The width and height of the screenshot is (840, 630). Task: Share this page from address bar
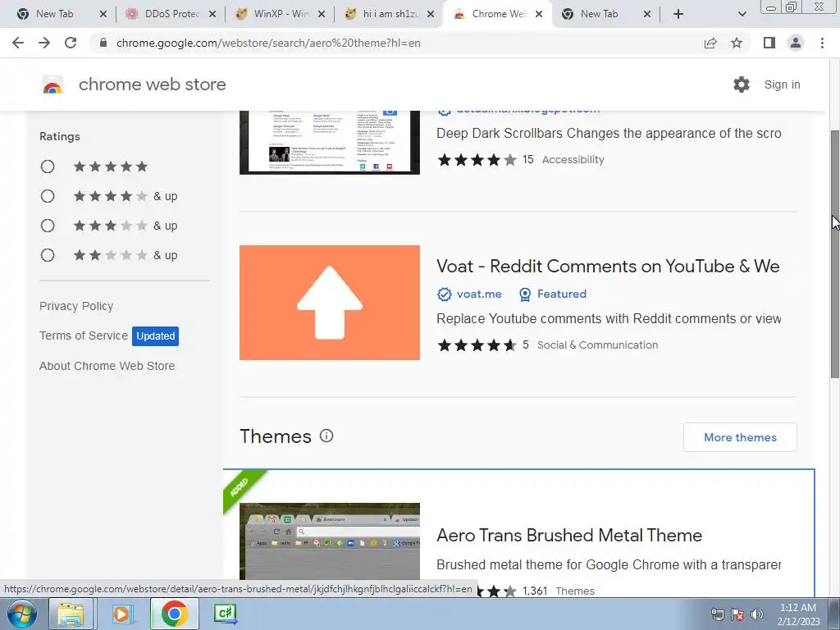tap(710, 43)
